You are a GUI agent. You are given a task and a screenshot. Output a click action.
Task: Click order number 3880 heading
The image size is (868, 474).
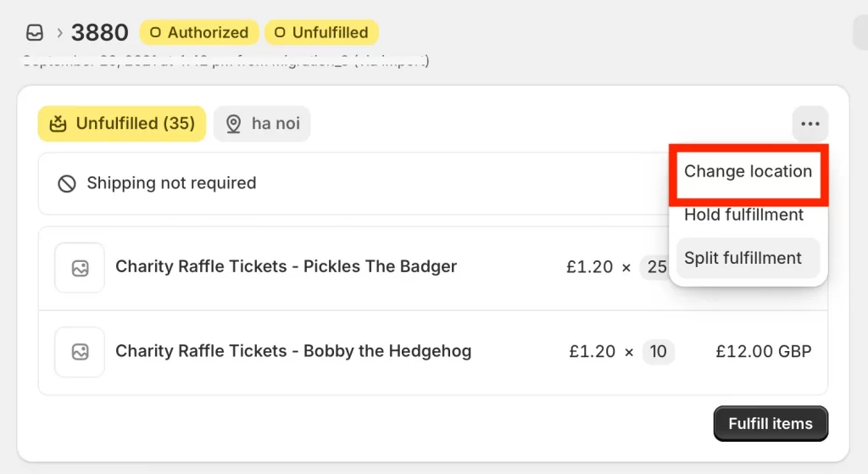(x=100, y=33)
